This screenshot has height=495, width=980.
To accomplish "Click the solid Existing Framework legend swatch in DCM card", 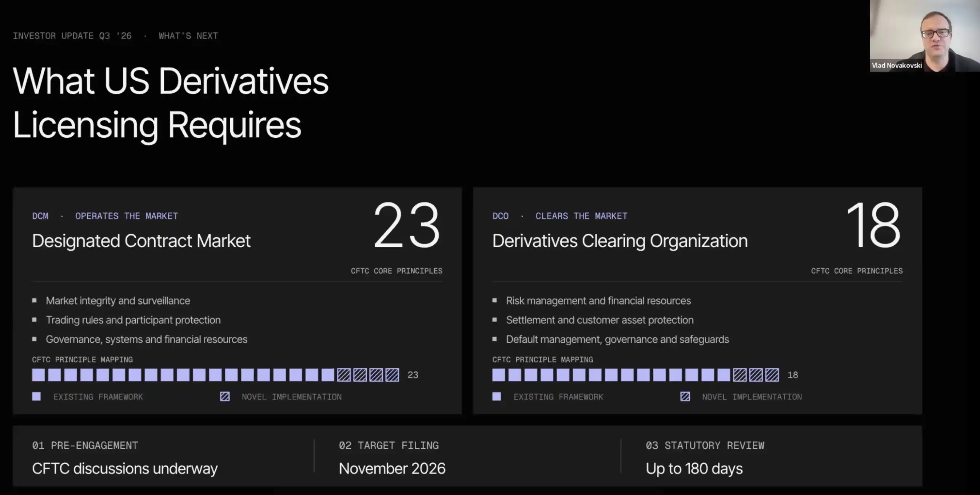I will click(36, 397).
